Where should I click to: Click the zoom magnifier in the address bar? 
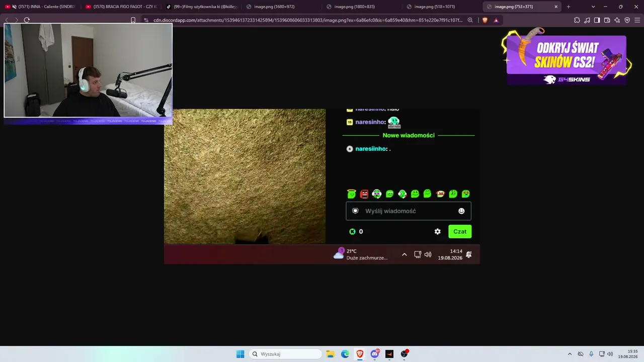470,20
